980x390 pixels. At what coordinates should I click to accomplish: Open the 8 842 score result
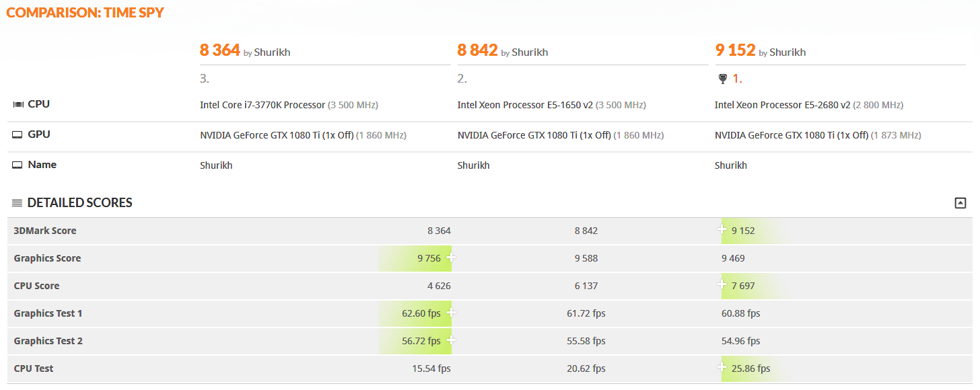(x=477, y=50)
